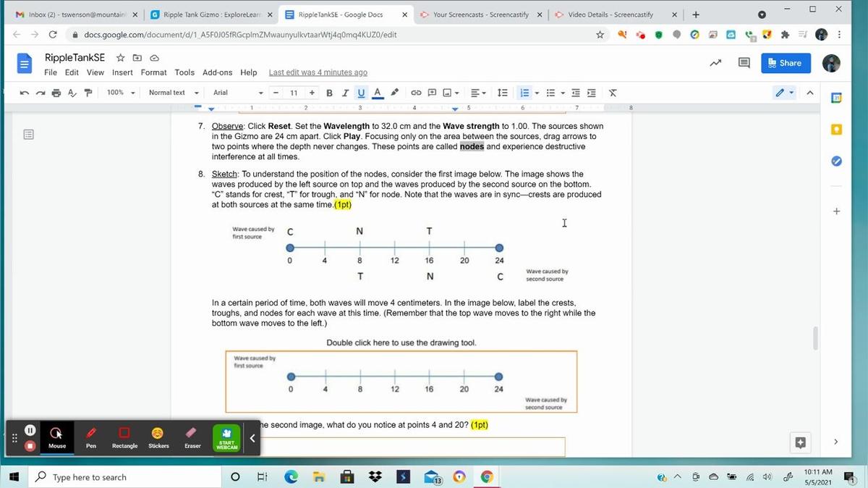Select the Eraser annotation tool
Viewport: 868px width, 488px height.
point(192,437)
